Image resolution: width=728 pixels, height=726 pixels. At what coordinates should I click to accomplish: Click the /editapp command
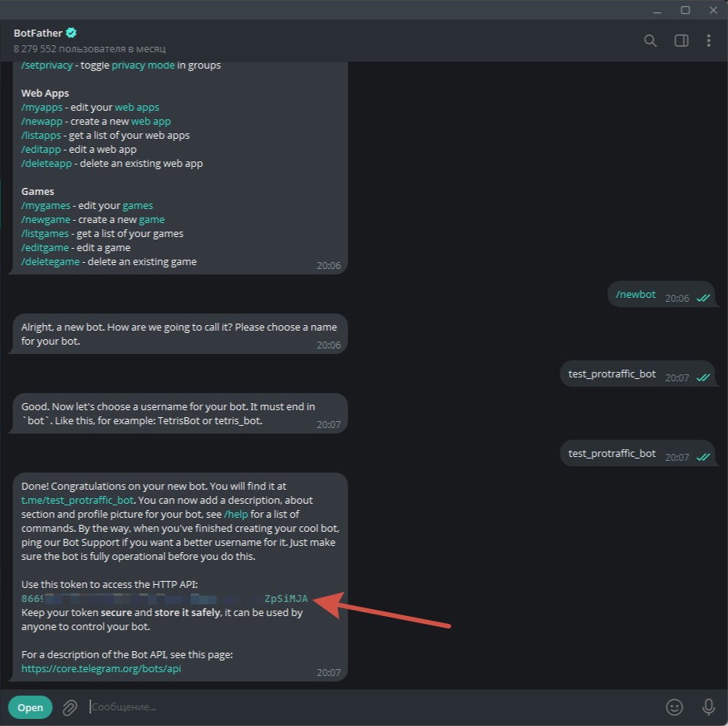pos(41,150)
